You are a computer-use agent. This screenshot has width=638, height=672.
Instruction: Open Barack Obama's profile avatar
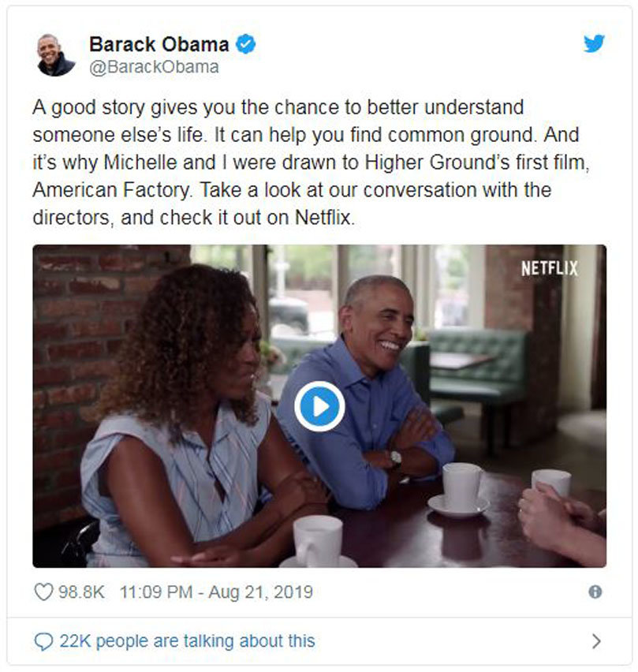(55, 55)
